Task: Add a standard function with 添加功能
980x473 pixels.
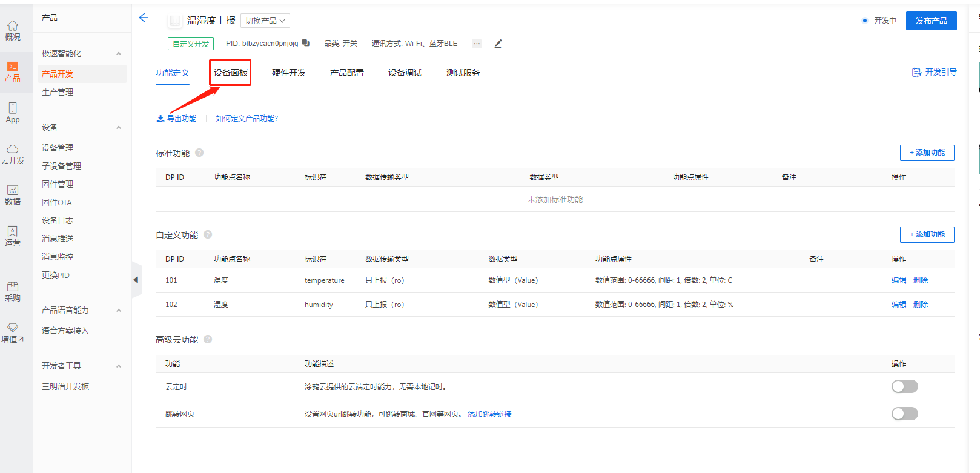Action: tap(927, 153)
